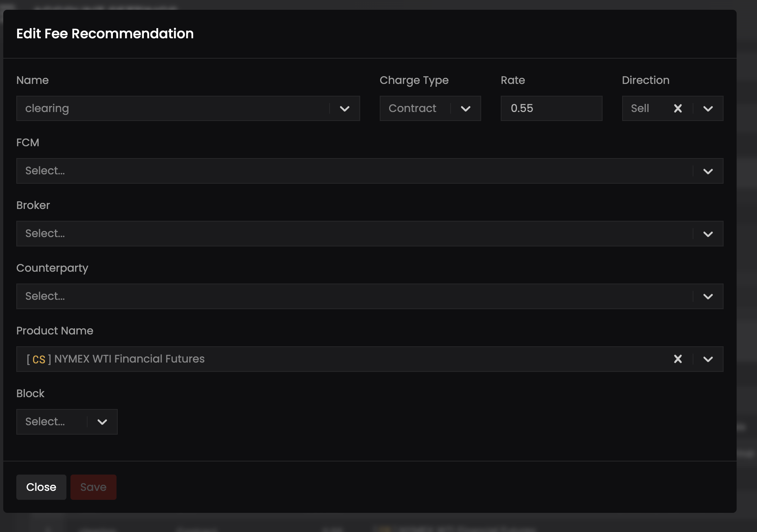Open the Product Name dropdown chevron

[x=708, y=359]
